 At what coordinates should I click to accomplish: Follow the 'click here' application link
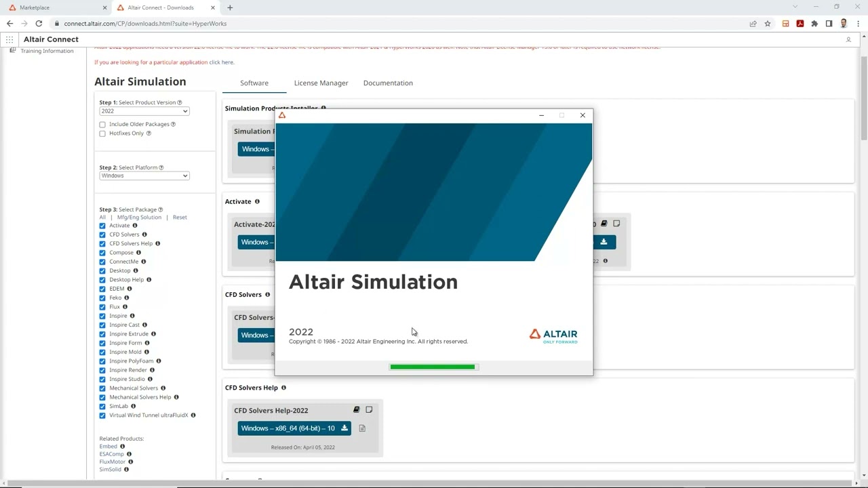tap(222, 62)
